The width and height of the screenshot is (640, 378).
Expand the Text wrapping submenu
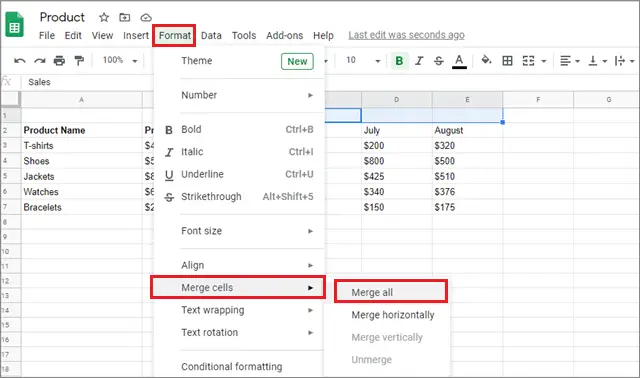(x=239, y=310)
